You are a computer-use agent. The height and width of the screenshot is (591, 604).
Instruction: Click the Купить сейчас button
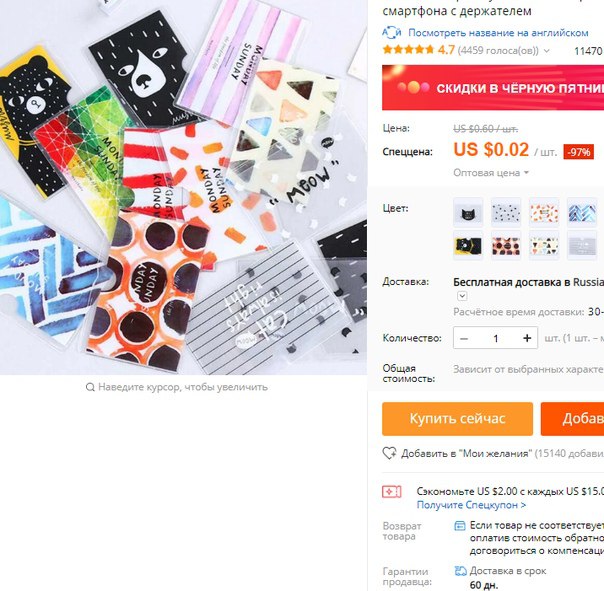click(x=457, y=419)
